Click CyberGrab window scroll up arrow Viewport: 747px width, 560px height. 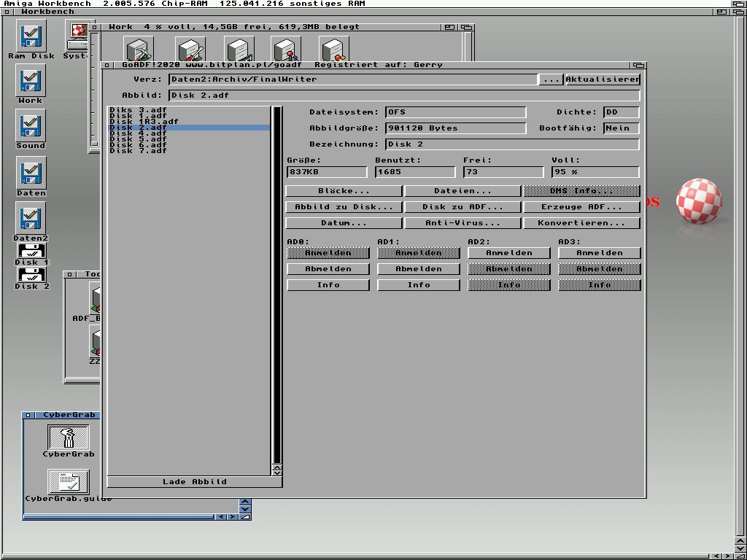point(245,502)
